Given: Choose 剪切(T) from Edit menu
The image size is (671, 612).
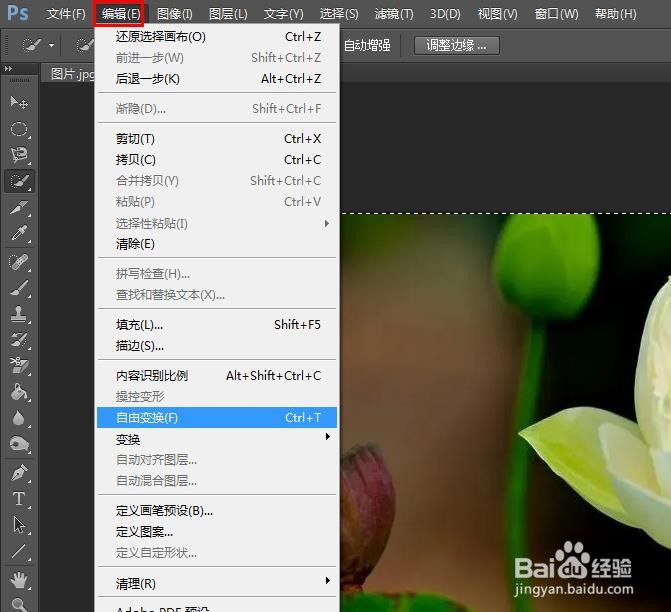Looking at the screenshot, I should 217,139.
